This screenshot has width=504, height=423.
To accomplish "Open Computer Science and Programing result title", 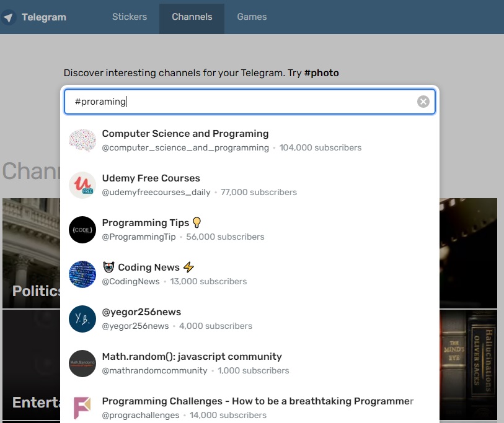I will 185,134.
